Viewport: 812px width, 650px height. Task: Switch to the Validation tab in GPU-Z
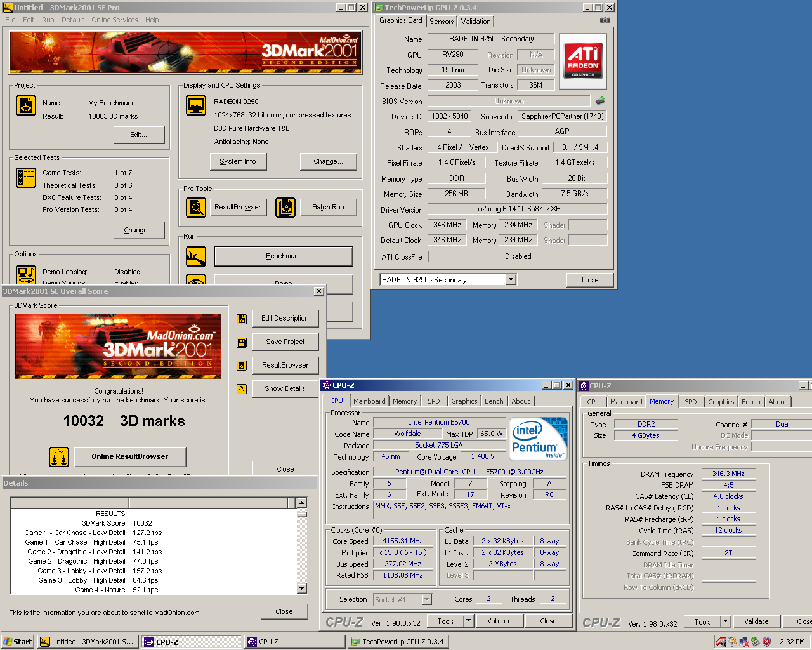(x=476, y=22)
